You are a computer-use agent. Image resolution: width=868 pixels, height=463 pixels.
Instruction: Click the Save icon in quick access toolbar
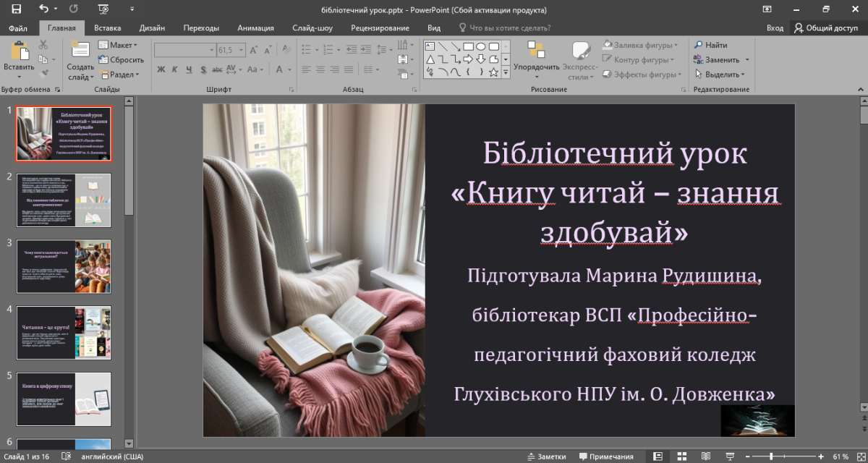click(x=16, y=9)
